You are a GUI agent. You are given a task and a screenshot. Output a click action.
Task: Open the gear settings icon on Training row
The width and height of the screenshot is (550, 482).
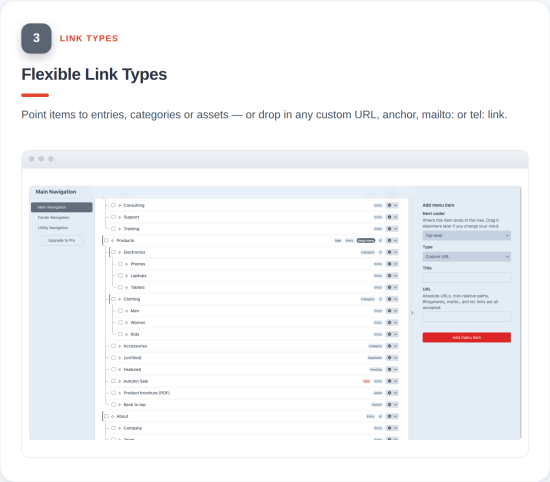[x=389, y=229]
